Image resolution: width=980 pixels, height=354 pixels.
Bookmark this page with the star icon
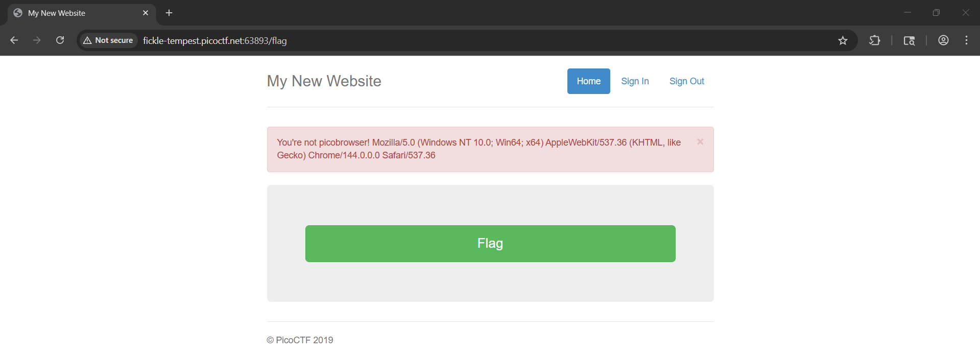pos(843,40)
